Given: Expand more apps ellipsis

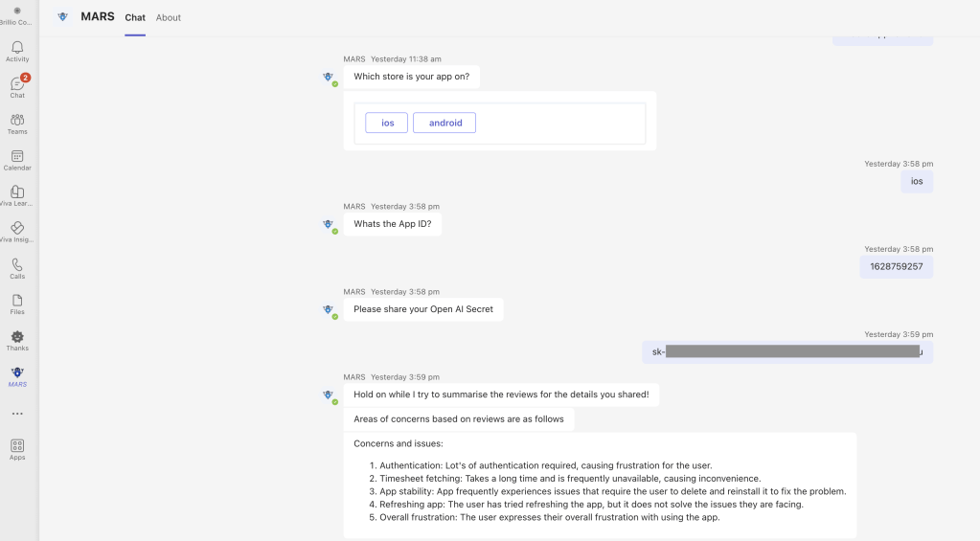Looking at the screenshot, I should coord(17,414).
